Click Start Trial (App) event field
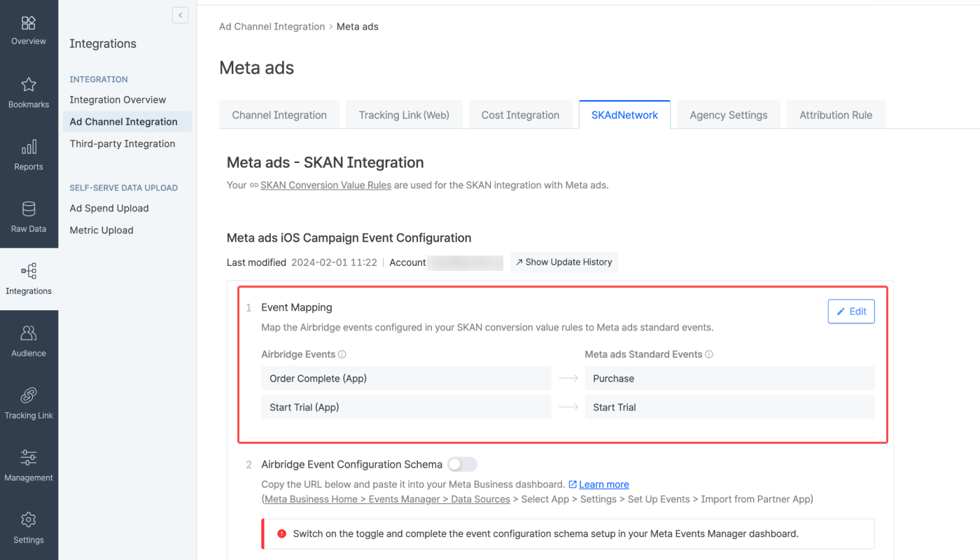Viewport: 980px width, 560px height. 406,407
